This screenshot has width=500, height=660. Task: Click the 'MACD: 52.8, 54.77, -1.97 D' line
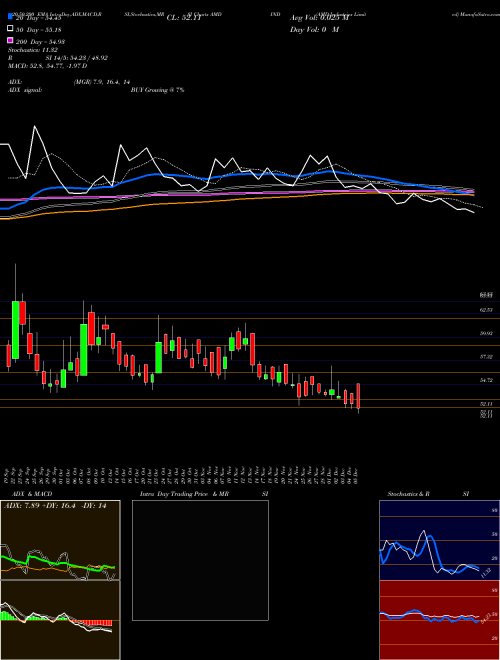point(48,66)
